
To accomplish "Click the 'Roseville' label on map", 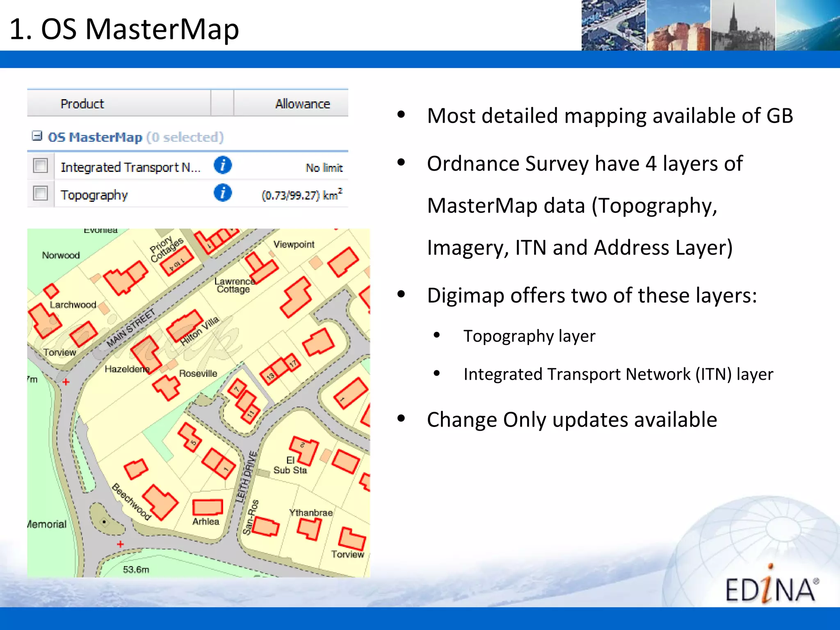I will [x=198, y=373].
